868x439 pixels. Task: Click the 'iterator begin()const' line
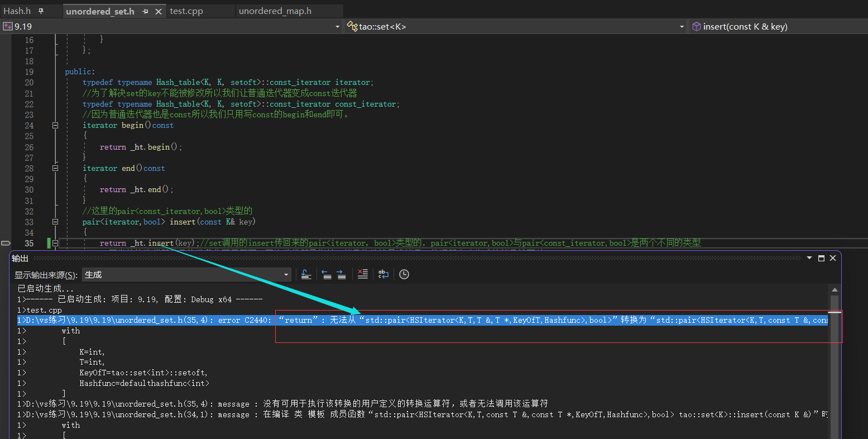click(x=128, y=126)
